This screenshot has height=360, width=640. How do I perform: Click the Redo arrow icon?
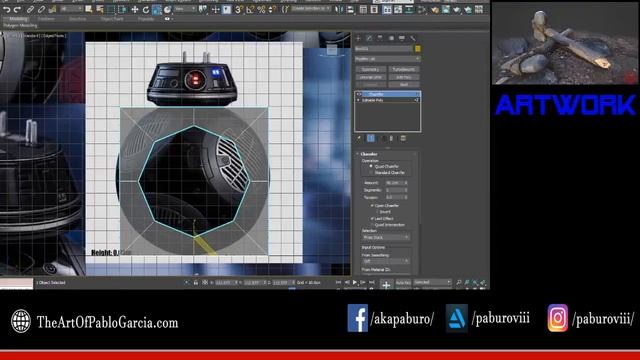pos(17,9)
